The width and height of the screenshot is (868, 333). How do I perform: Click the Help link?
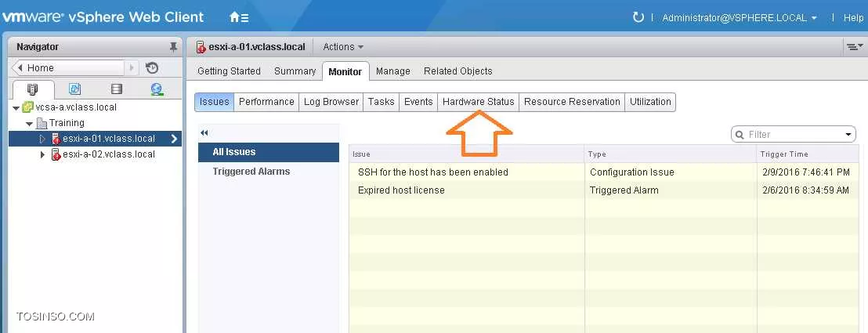pos(853,18)
